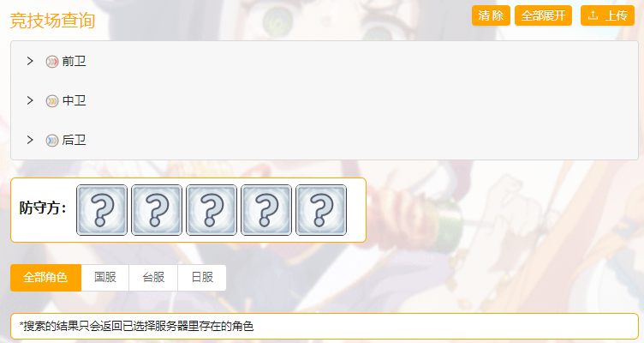Viewport: 644px width, 343px height.
Task: Choose the 国服 server filter
Action: point(105,278)
